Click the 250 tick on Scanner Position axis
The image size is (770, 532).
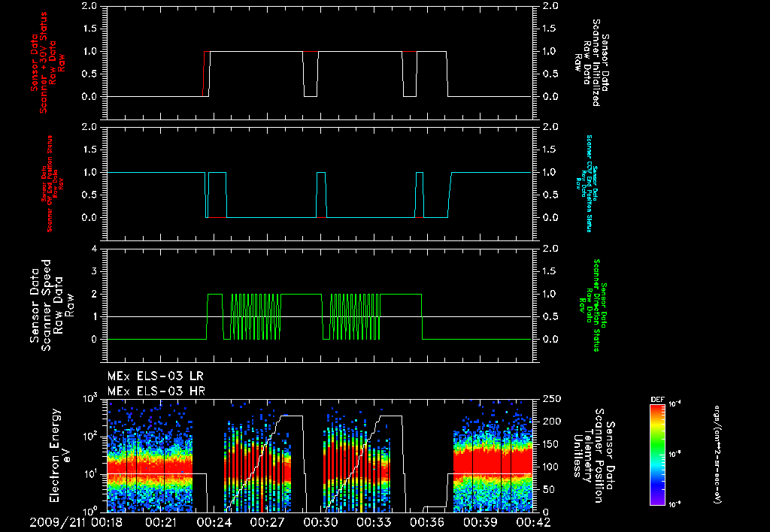click(552, 400)
